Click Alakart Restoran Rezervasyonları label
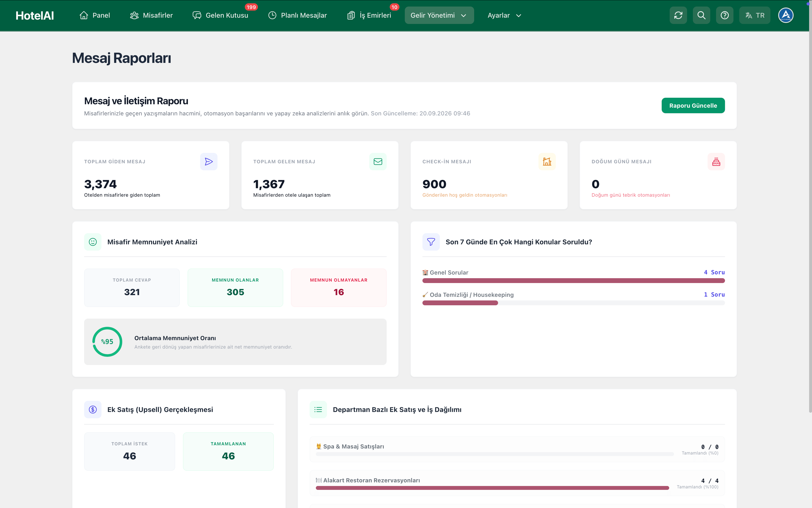 tap(371, 480)
